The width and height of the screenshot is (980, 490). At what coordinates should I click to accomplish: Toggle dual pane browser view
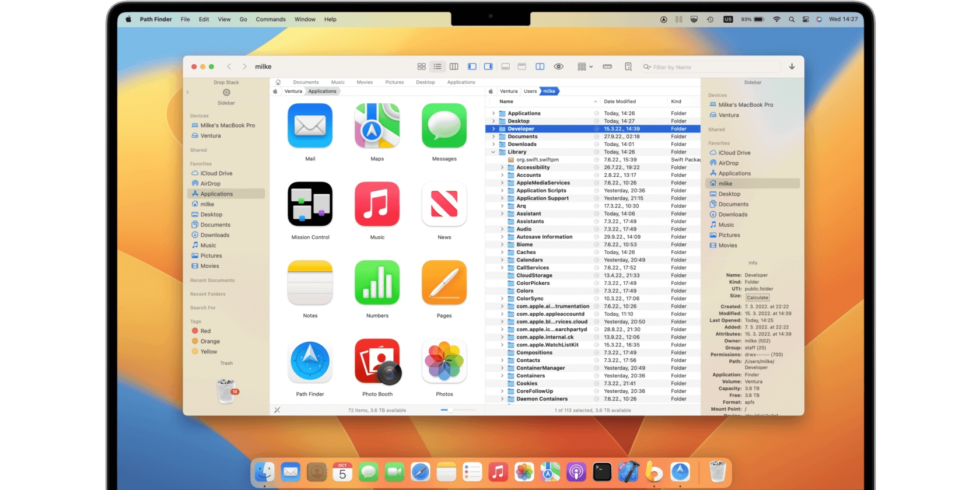(540, 66)
